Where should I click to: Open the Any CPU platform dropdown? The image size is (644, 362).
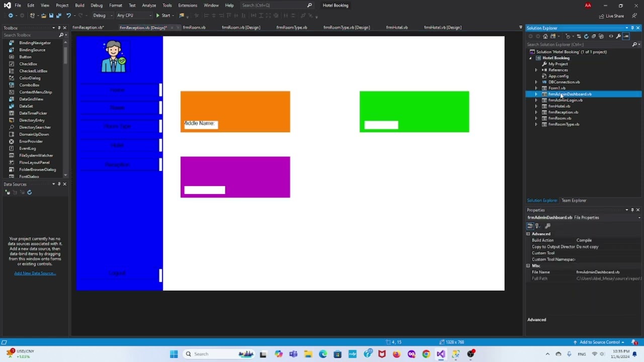pos(134,16)
